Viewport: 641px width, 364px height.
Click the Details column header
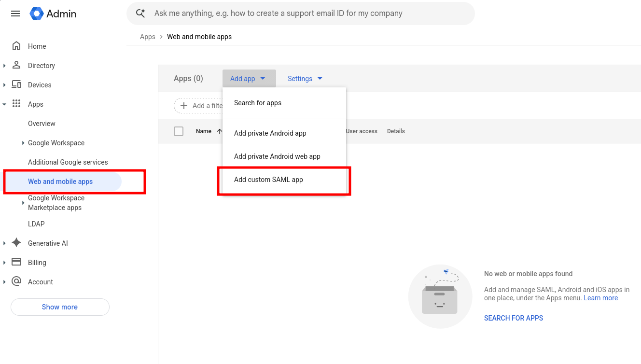click(396, 131)
